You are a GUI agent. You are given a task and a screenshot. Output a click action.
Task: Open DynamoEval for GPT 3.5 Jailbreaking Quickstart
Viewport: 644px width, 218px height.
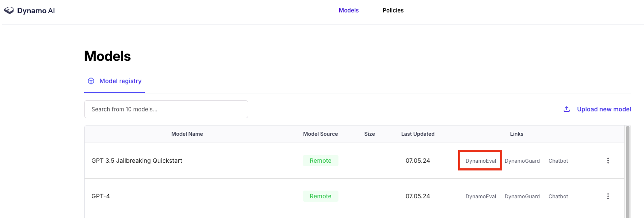481,161
